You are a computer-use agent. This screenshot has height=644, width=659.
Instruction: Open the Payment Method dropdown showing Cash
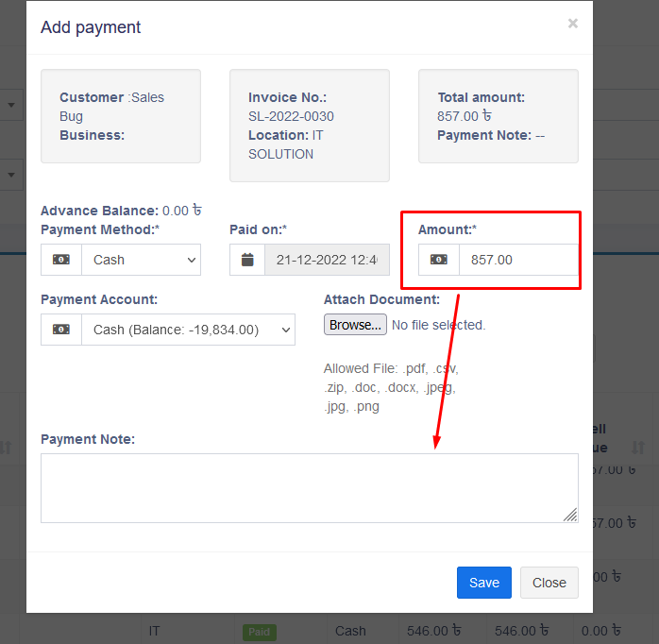[141, 260]
